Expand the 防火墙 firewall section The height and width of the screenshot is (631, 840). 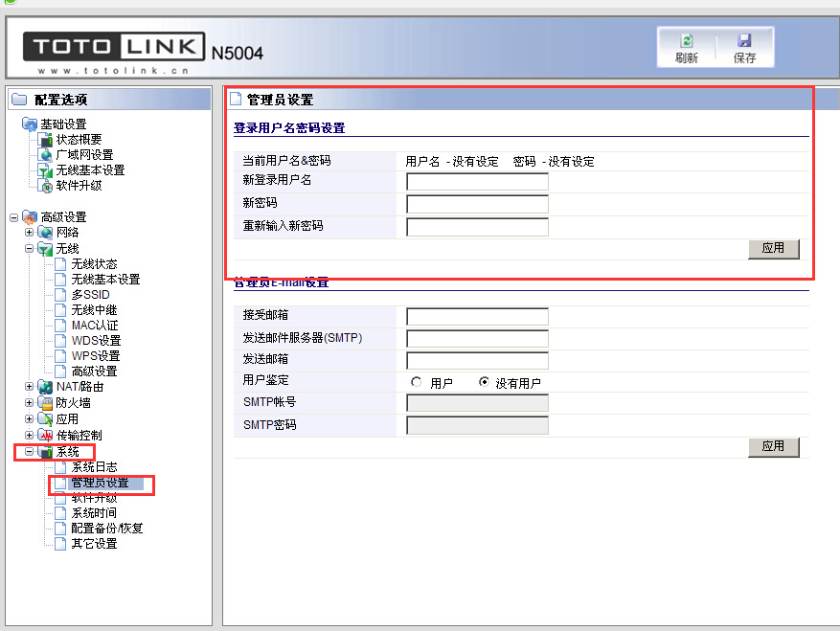tap(30, 403)
